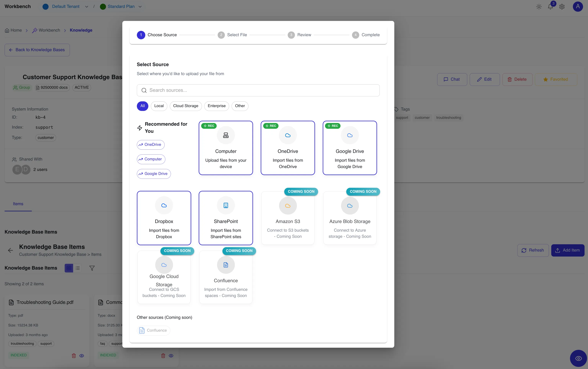The width and height of the screenshot is (588, 369).
Task: Click the Home breadcrumb icon
Action: click(x=7, y=30)
